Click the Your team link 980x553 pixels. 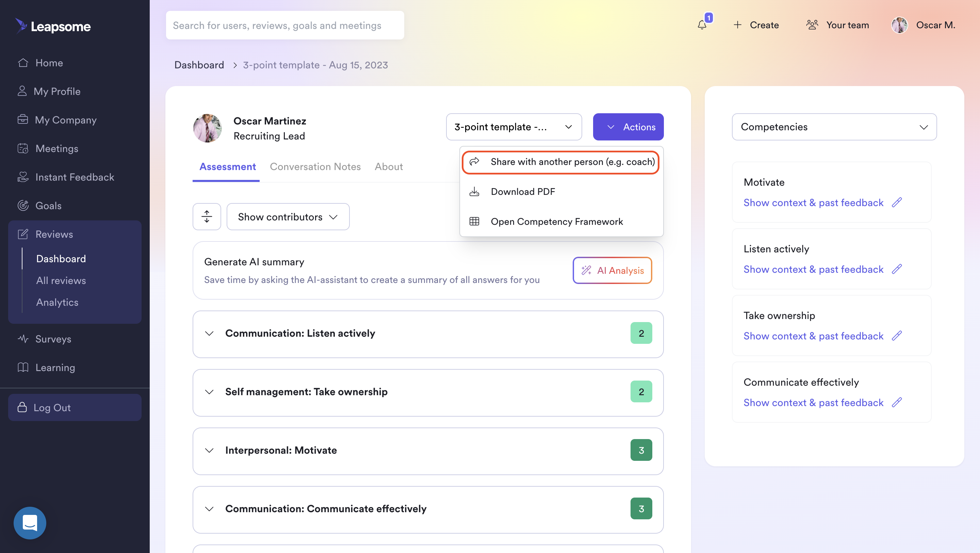click(837, 25)
